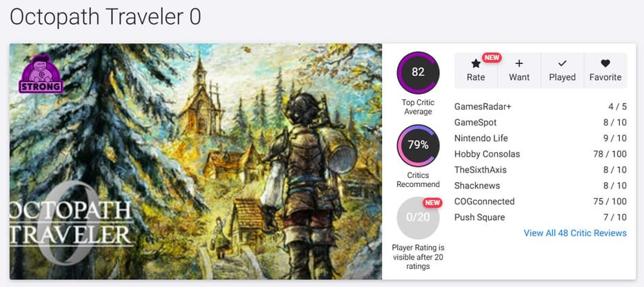Mark game as Played checkmark icon
644x287 pixels.
pos(562,63)
